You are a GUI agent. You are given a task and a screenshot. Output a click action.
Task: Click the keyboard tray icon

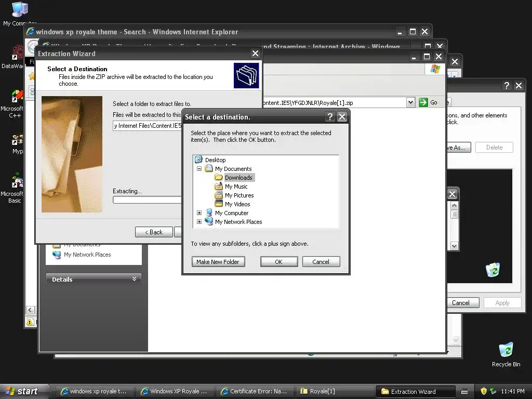(x=464, y=392)
